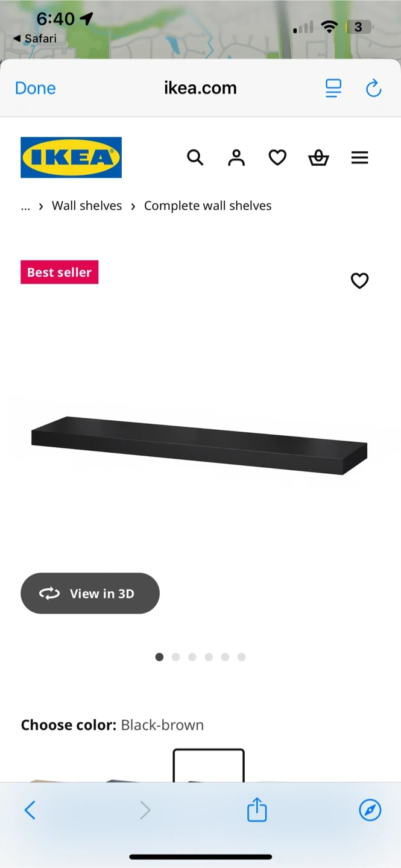Screen dimensions: 401x868
Task: Tap the share icon in bottom toolbar
Action: (257, 809)
